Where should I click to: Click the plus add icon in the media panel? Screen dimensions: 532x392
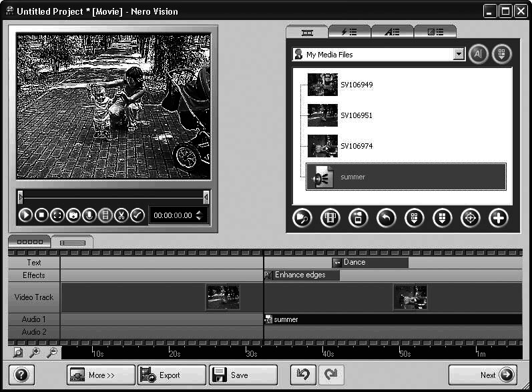click(x=498, y=218)
